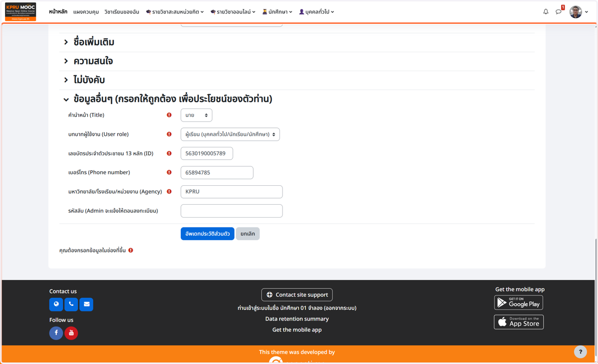Click the ออกจากระบบ logout link

(339, 308)
